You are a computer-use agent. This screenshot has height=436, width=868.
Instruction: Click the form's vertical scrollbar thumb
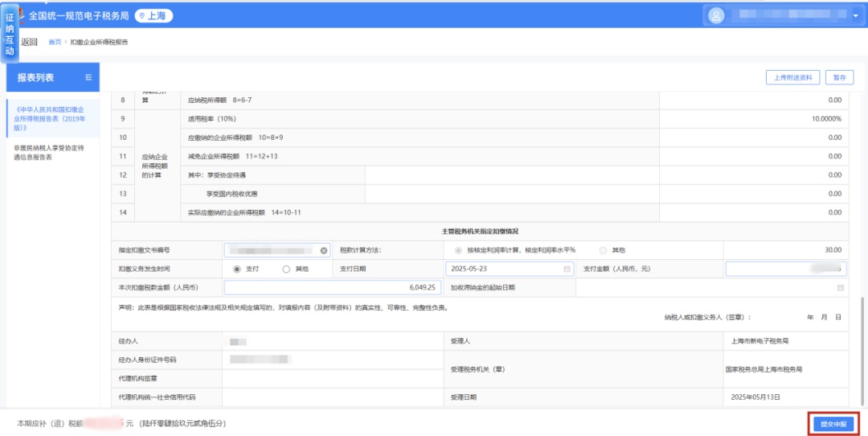(861, 352)
